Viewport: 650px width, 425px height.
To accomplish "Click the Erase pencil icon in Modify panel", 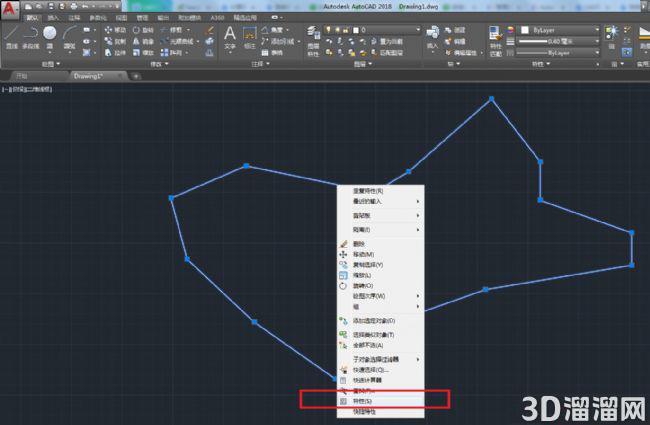I will point(210,30).
